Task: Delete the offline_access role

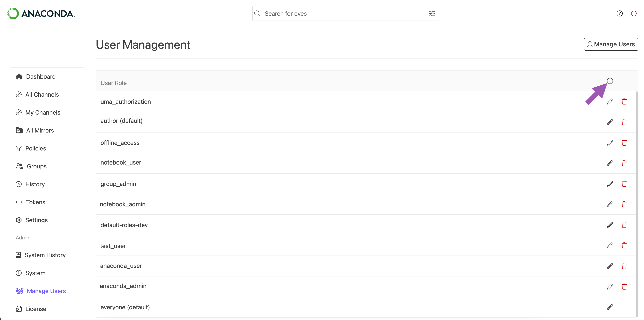Action: click(x=624, y=143)
